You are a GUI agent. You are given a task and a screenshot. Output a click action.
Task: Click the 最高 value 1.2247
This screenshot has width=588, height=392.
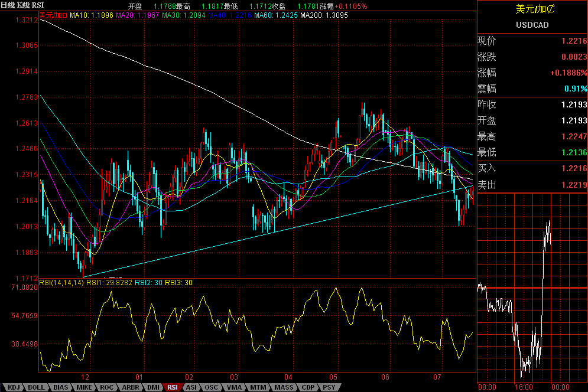574,136
